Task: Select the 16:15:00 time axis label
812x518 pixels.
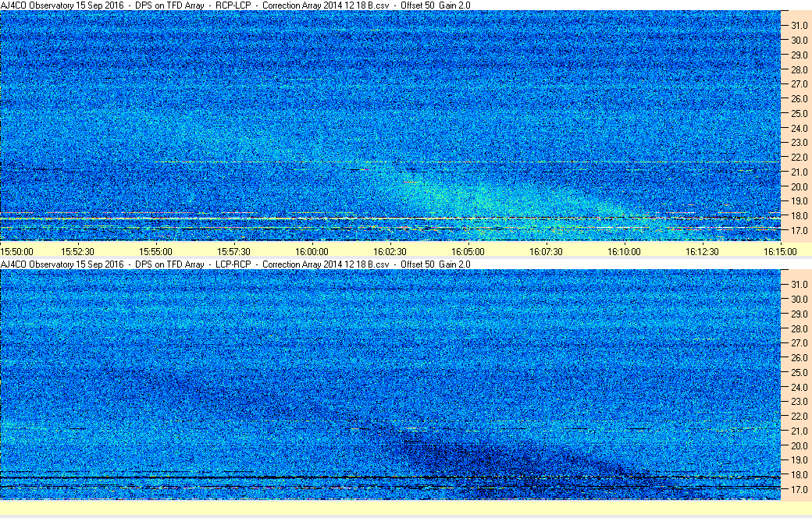Action: 781,251
